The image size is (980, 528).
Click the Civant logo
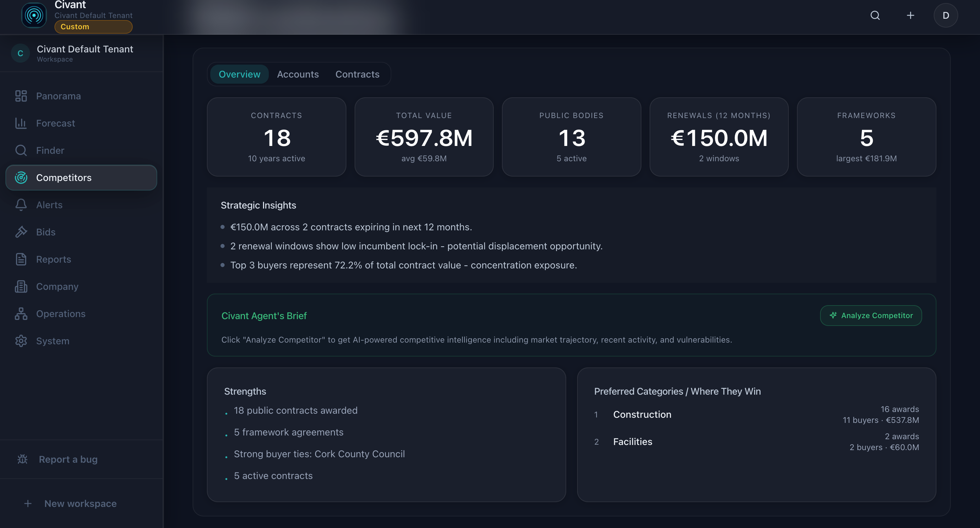click(x=34, y=15)
